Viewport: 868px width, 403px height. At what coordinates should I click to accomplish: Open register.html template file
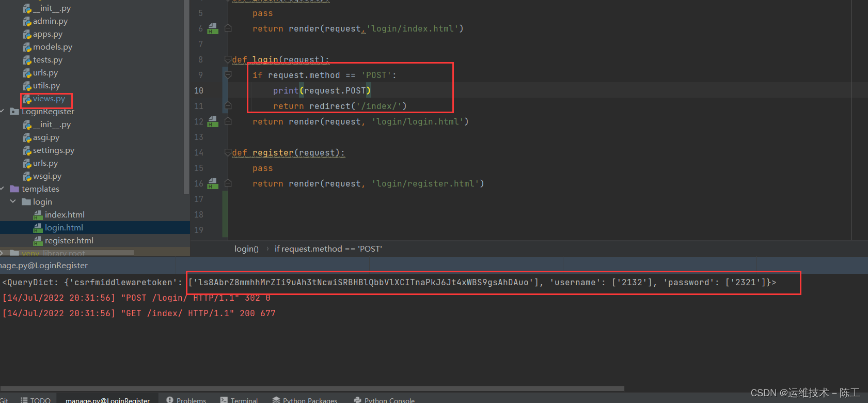(x=69, y=241)
